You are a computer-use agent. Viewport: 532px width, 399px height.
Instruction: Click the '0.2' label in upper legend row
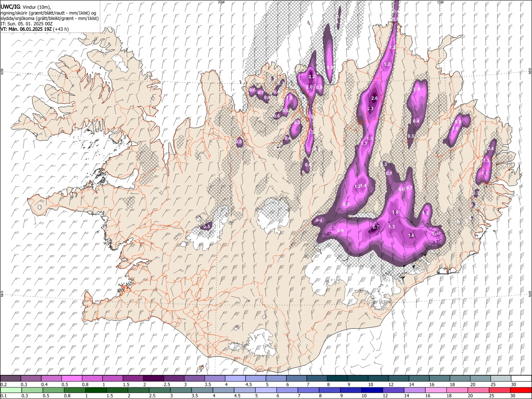[x=4, y=384]
